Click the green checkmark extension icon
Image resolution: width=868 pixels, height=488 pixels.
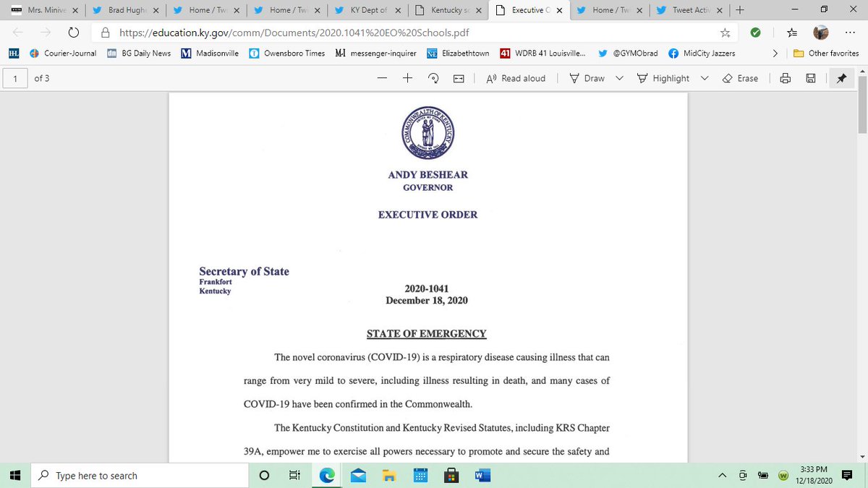[755, 33]
